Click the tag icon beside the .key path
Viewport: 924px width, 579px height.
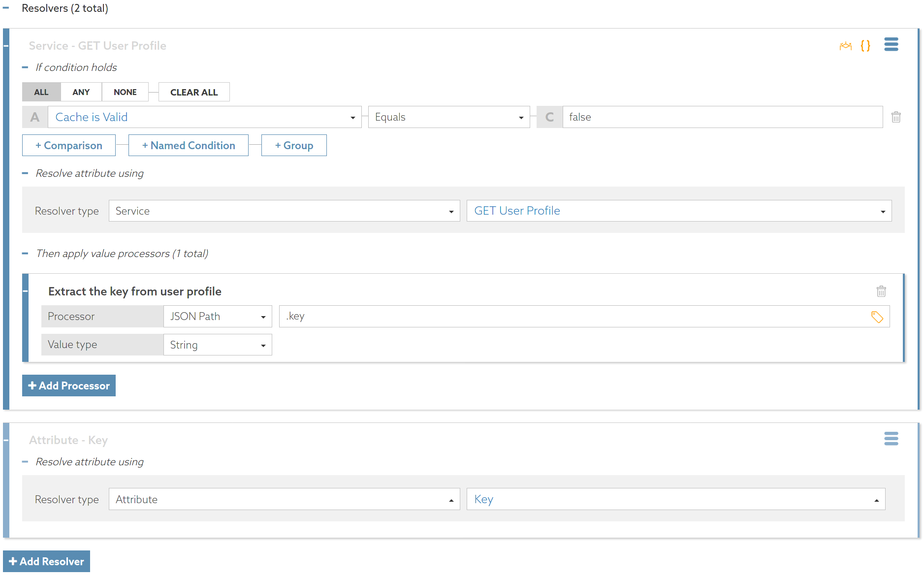877,317
